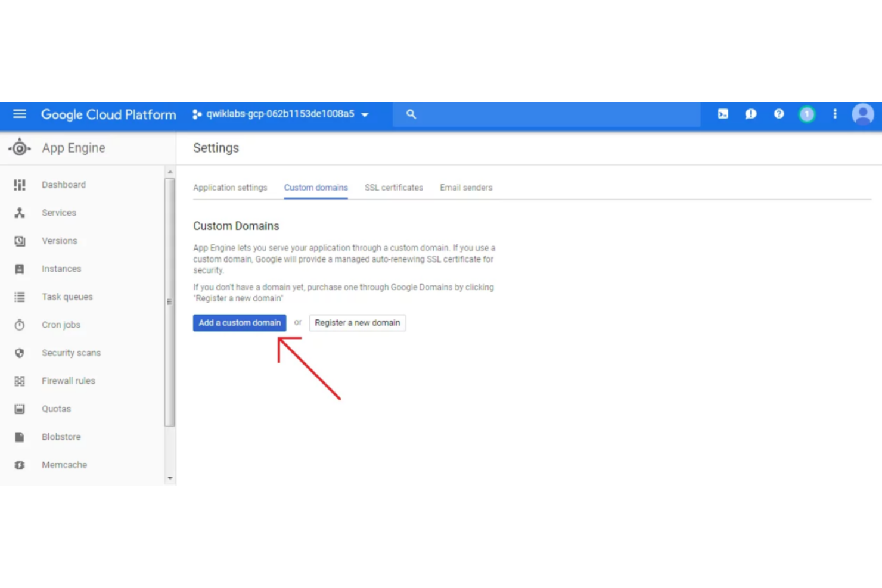This screenshot has height=588, width=882.
Task: Open the more options three-dot menu
Action: [834, 114]
